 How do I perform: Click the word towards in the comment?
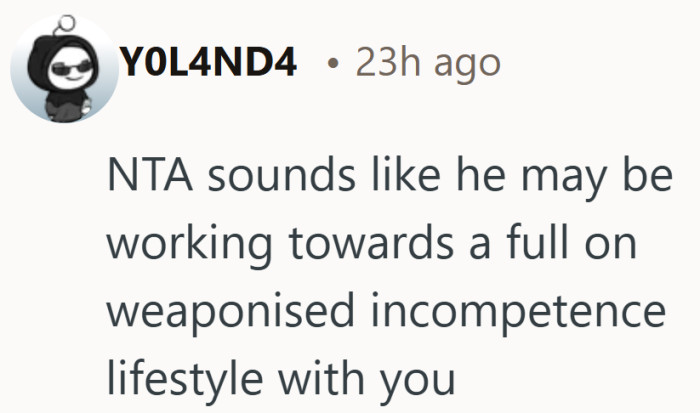371,242
